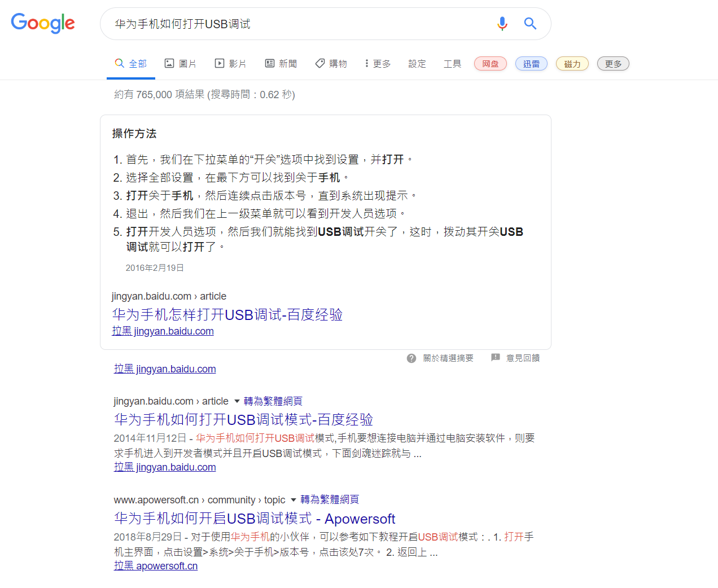Screen dimensions: 718x588
Task: Expand dropdown arrow beside apowersoft.cn community topic
Action: pyautogui.click(x=294, y=500)
